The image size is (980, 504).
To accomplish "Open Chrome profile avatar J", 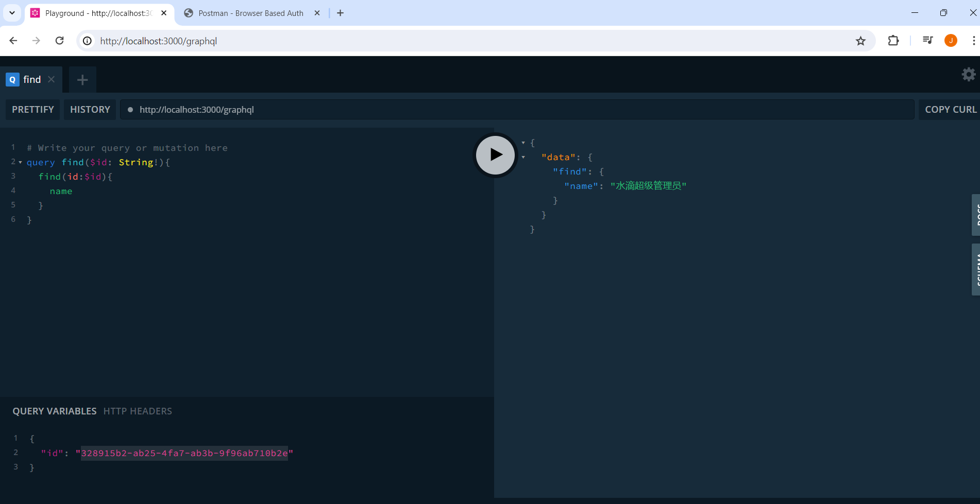I will coord(951,41).
